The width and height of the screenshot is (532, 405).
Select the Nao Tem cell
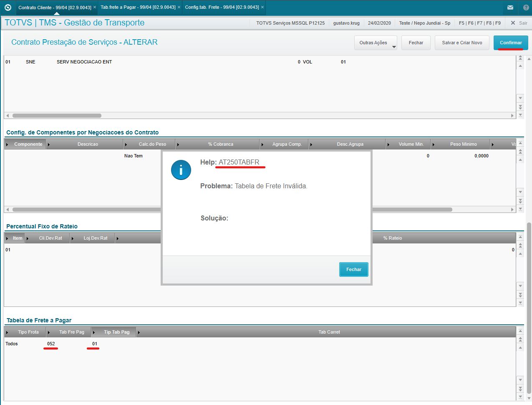pos(134,156)
